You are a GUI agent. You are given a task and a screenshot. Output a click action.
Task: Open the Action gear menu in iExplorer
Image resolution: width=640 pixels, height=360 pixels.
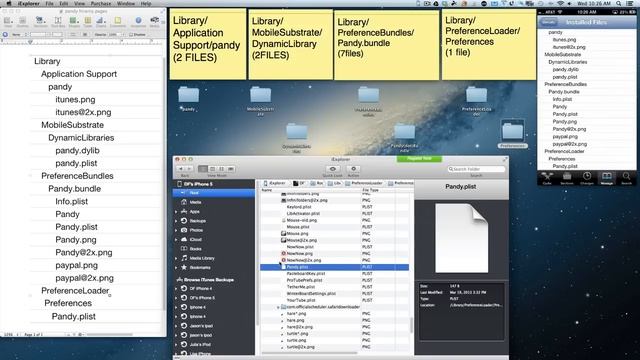(353, 169)
